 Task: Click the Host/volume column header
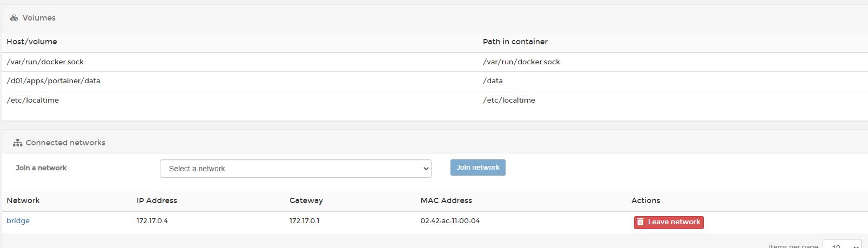click(32, 42)
